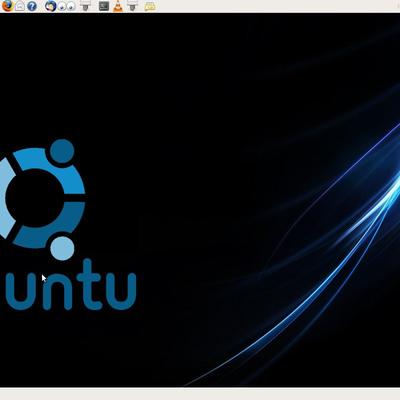Open the yellow ticket-shaped panel icon
Image resolution: width=400 pixels, height=400 pixels.
(150, 6)
